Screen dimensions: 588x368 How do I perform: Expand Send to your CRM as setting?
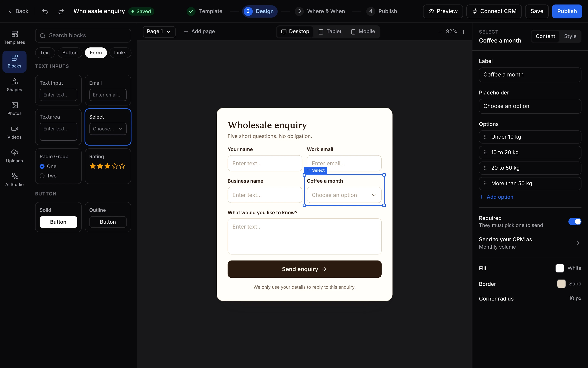530,243
